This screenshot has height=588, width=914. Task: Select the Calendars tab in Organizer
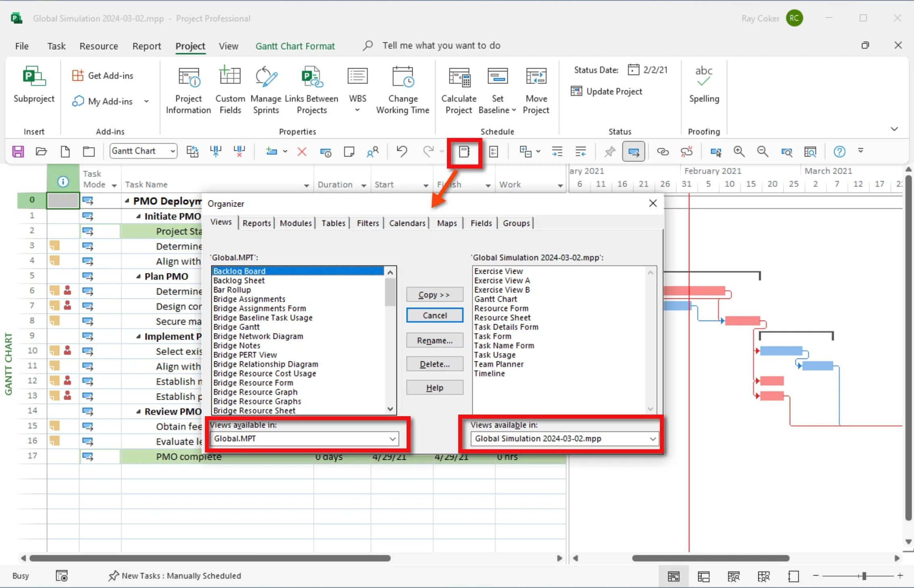point(407,223)
